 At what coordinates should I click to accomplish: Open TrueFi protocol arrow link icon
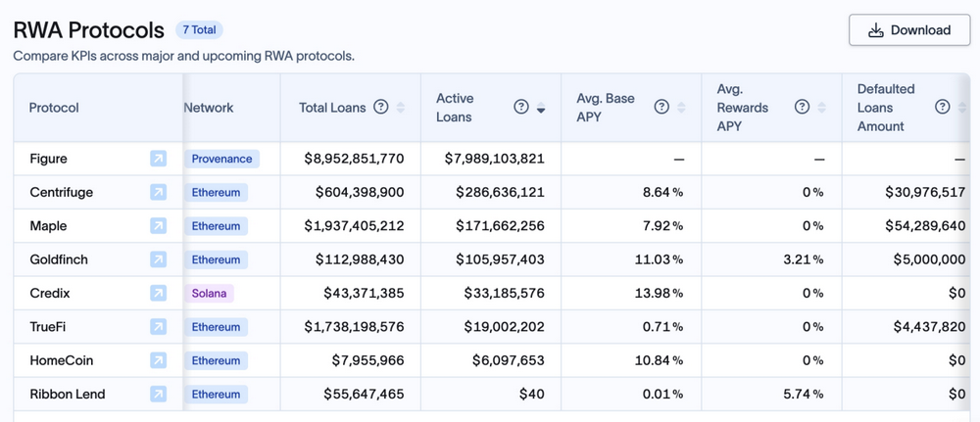[x=158, y=327]
